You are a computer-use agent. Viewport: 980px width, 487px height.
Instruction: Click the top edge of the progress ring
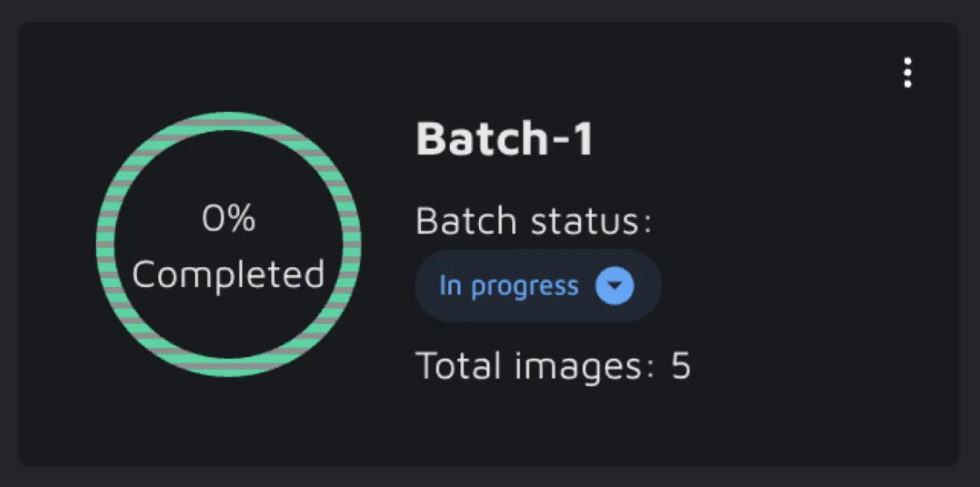[x=228, y=121]
